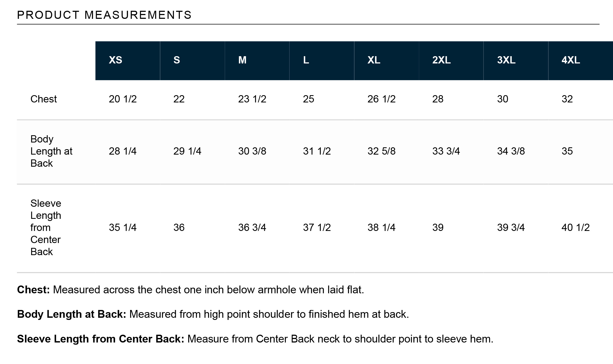Image resolution: width=613 pixels, height=364 pixels.
Task: Select the 3XL column header
Action: (506, 60)
